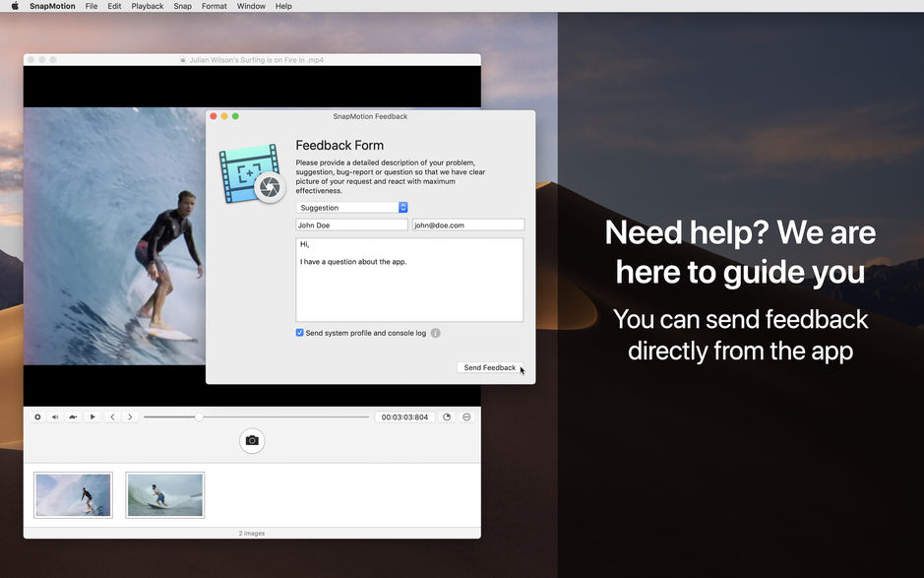Open the Snap menu

tap(182, 6)
